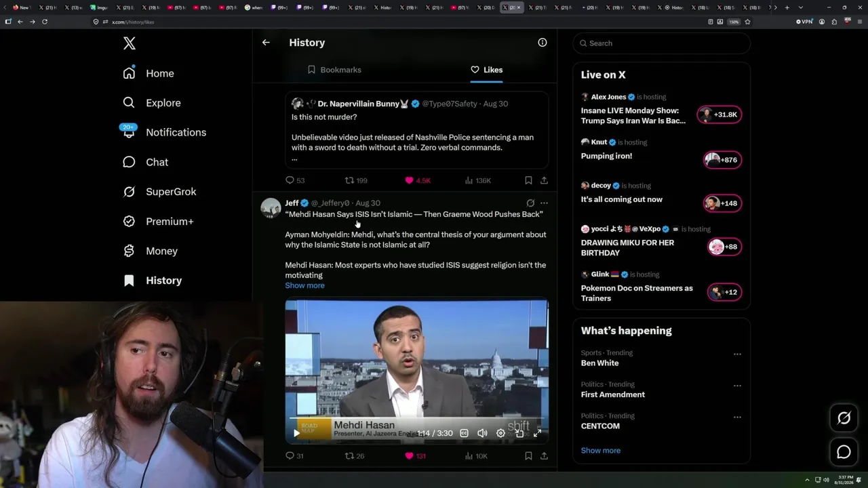View analytics for post with 136K views
The height and width of the screenshot is (488, 868).
477,180
